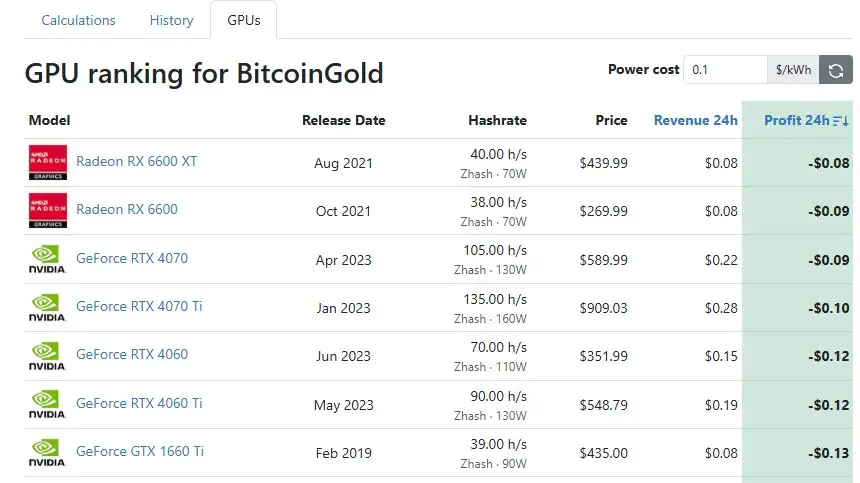Click NVIDIA logo beside GeForce RTX 4060
The image size is (860, 483).
[x=47, y=356]
